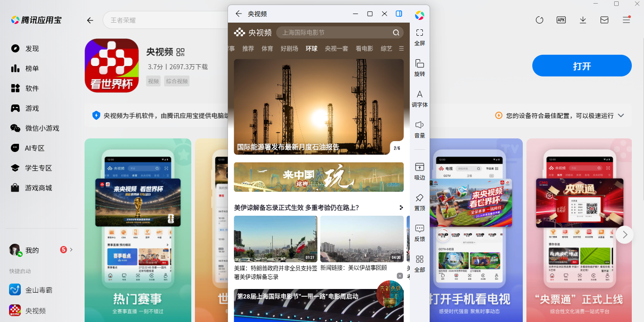
Task: Click the blue 打开 button
Action: (x=582, y=66)
